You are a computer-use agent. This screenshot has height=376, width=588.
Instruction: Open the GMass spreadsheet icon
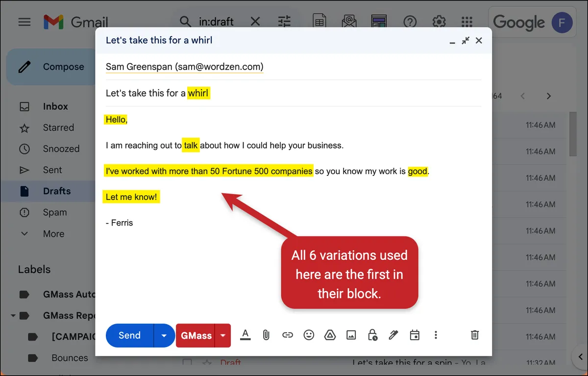[320, 22]
